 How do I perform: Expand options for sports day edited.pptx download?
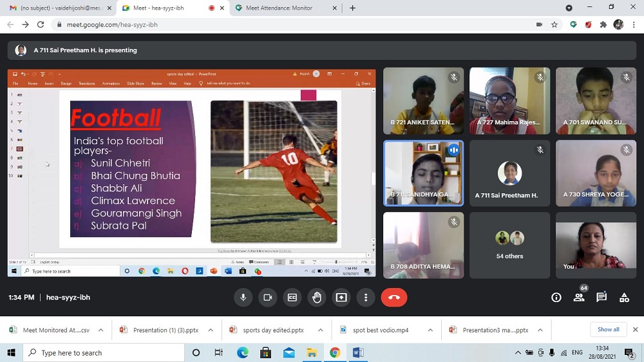coord(321,330)
